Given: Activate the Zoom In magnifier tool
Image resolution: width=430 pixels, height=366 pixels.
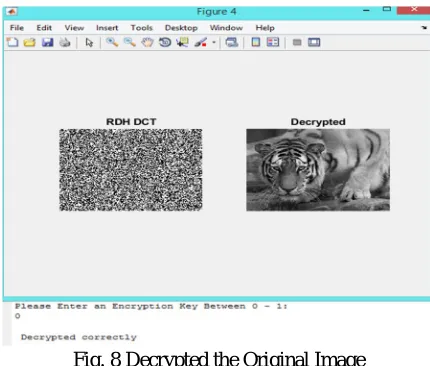Looking at the screenshot, I should (112, 42).
